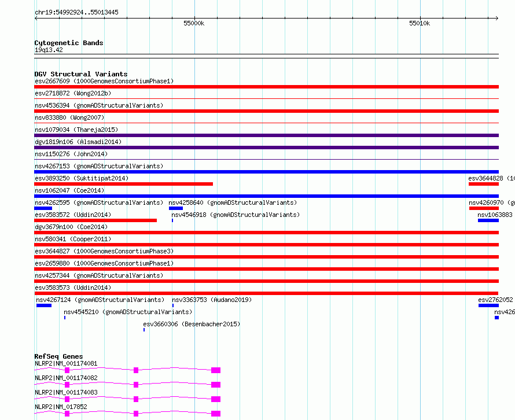Click the blue bar of nsv1063883
This screenshot has width=515, height=420.
click(x=488, y=220)
